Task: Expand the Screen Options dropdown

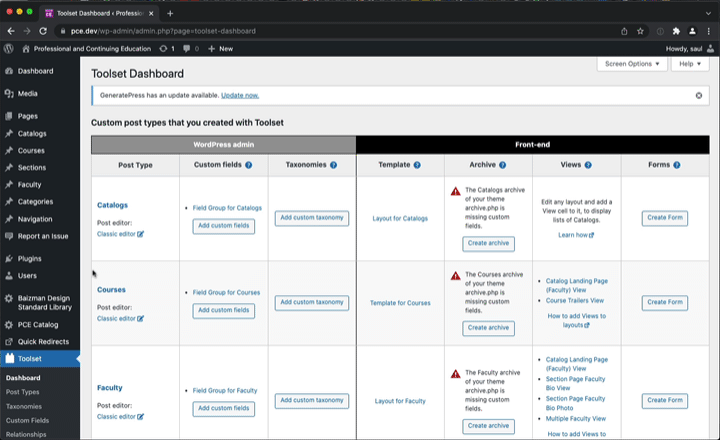Action: tap(632, 64)
